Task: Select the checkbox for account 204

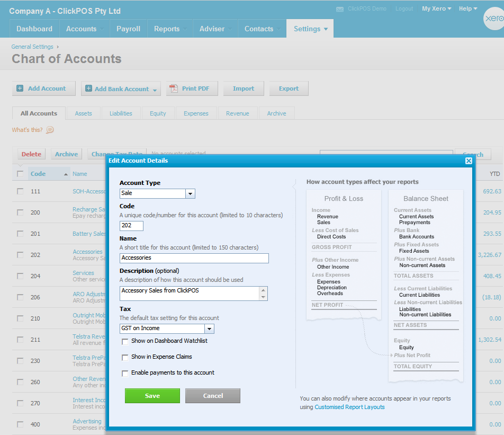Action: click(20, 276)
